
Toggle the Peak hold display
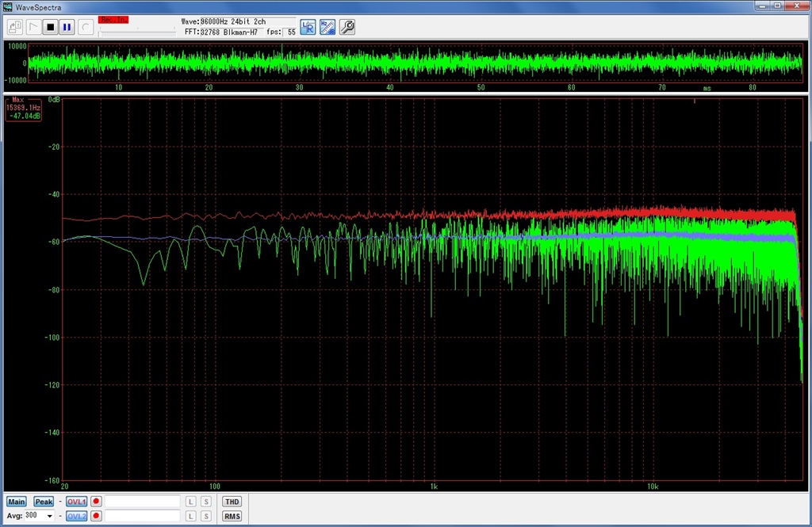pyautogui.click(x=44, y=502)
